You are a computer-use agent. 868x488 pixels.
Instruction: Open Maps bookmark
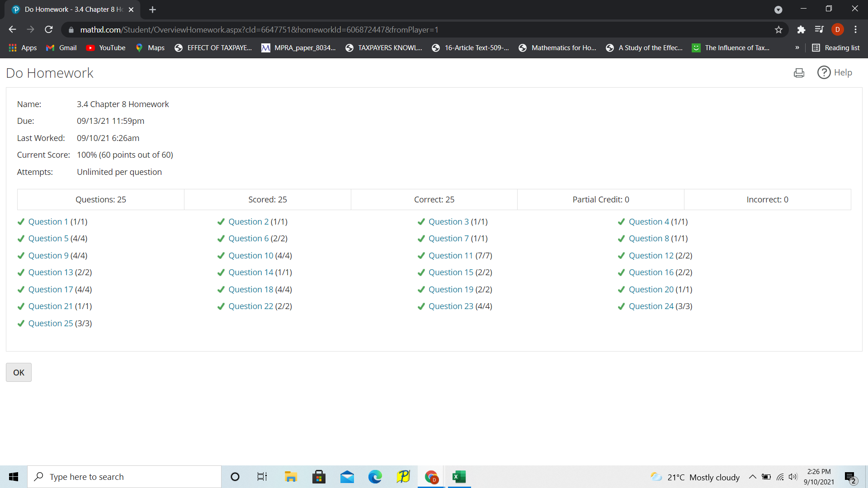(x=150, y=48)
